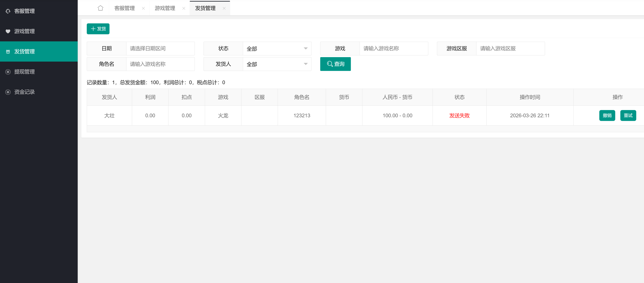644x283 pixels.
Task: Expand the 发货人 dropdown
Action: pos(277,64)
